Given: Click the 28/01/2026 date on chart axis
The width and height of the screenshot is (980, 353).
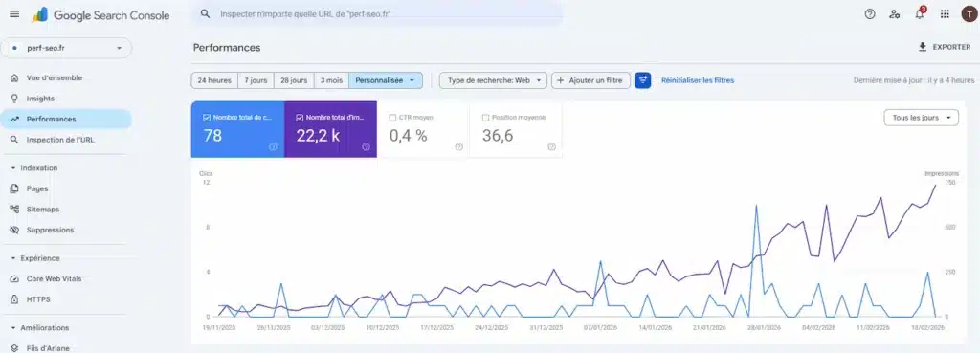Looking at the screenshot, I should pos(763,327).
